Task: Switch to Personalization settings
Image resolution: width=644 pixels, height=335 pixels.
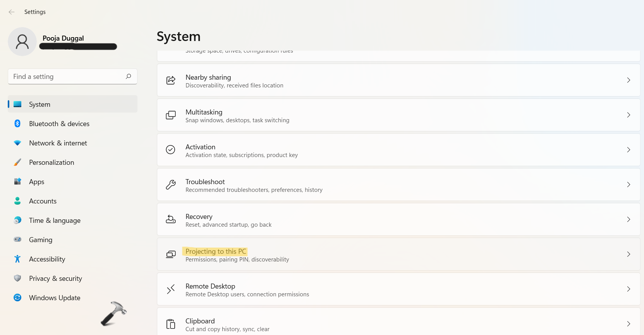Action: [x=52, y=162]
